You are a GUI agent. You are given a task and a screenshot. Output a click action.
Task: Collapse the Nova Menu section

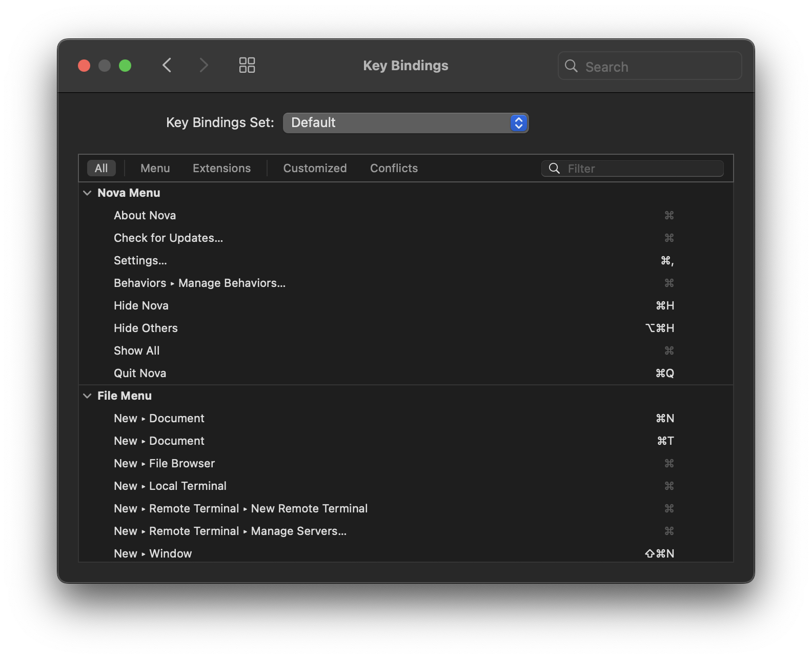coord(87,193)
